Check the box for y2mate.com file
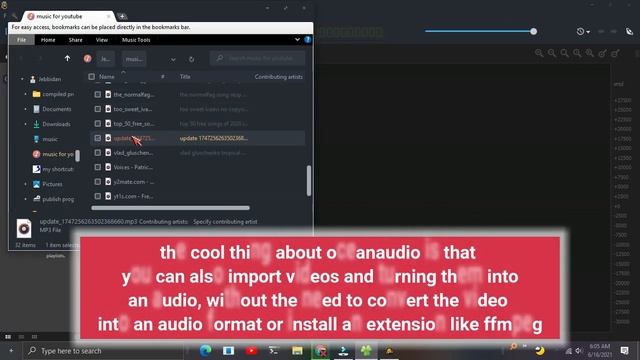Image resolution: width=640 pixels, height=360 pixels. click(x=98, y=182)
